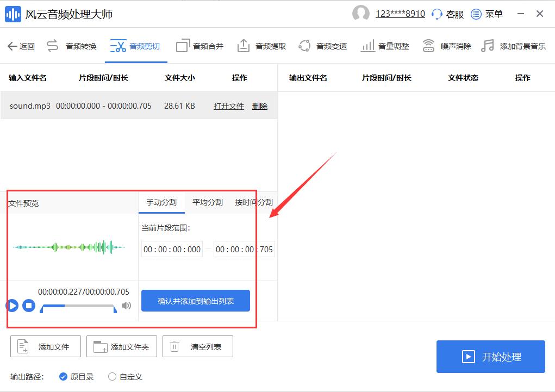Viewport: 555px width, 392px height.
Task: Mute the preview volume with speaker icon
Action: coord(126,306)
